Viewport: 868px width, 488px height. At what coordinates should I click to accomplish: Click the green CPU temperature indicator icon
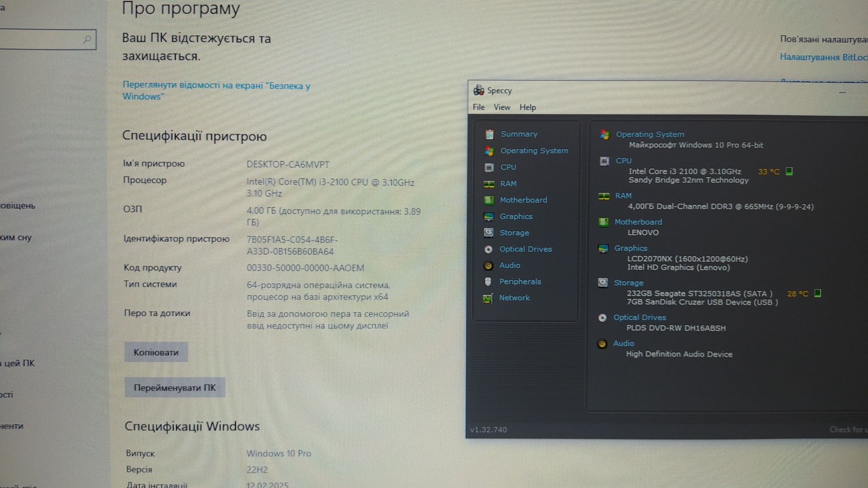tap(789, 171)
